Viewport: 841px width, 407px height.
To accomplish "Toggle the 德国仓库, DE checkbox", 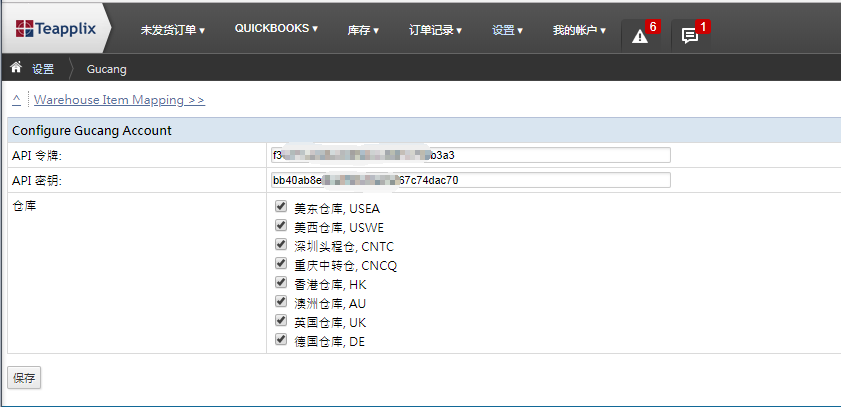I will click(281, 339).
